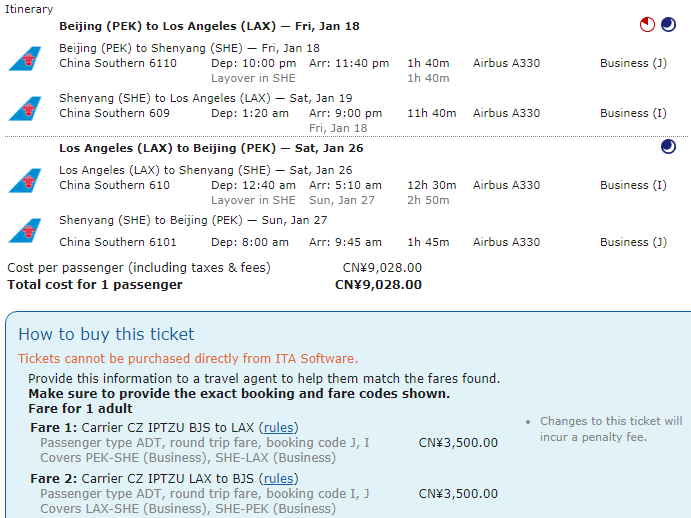This screenshot has height=518, width=691.
Task: Open the rules link for Fare 2
Action: tap(279, 479)
